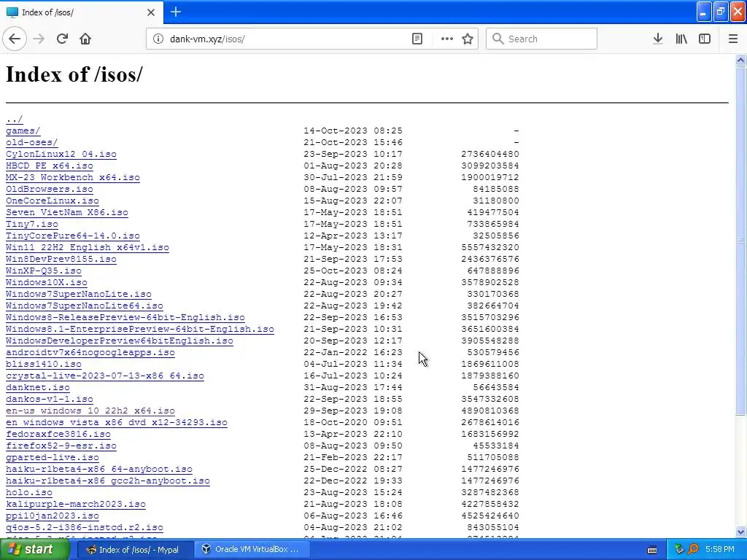Go to the browser home page

[x=85, y=39]
